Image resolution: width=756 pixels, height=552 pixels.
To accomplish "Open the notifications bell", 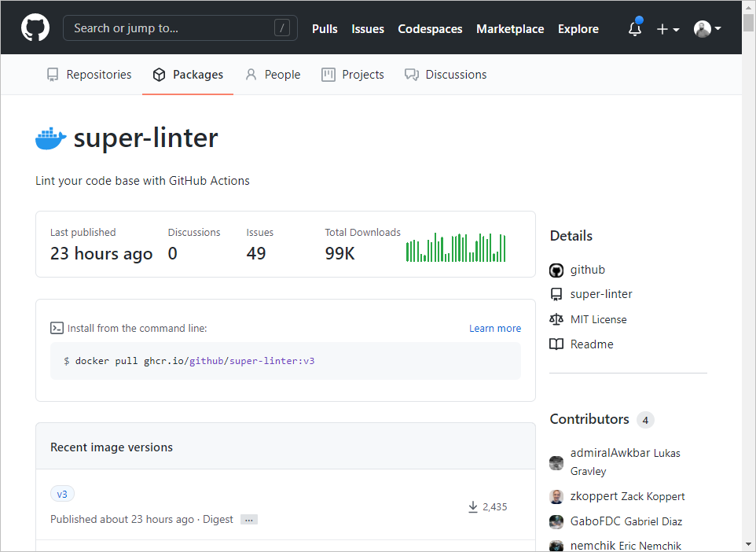I will (635, 28).
